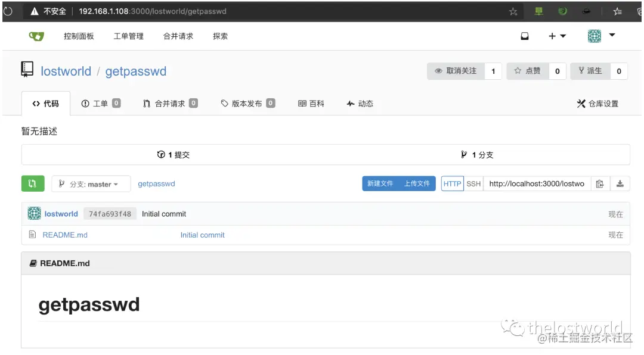Select the HTTP clone protocol

(452, 184)
